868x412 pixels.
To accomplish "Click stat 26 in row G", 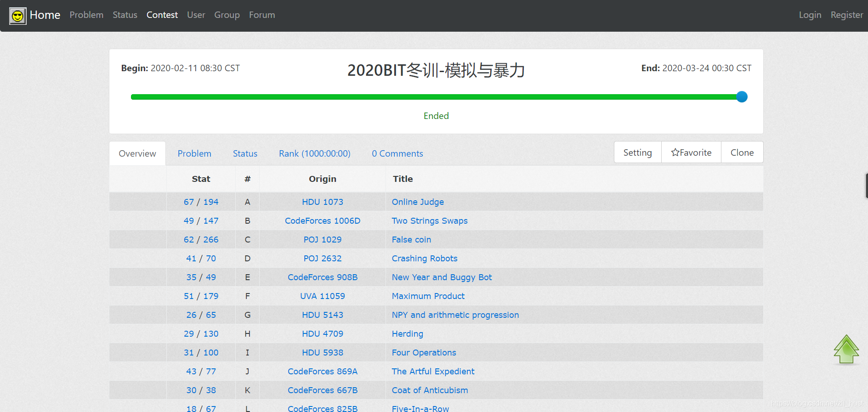I will coord(191,315).
